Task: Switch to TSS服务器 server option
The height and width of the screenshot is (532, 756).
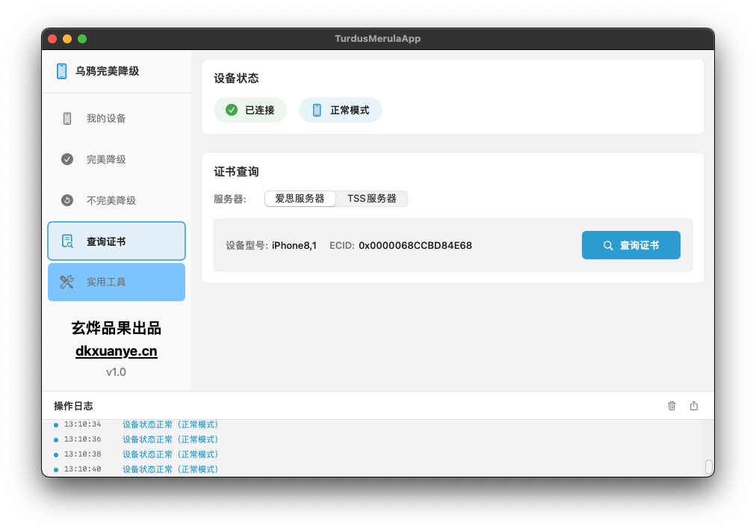Action: [372, 199]
